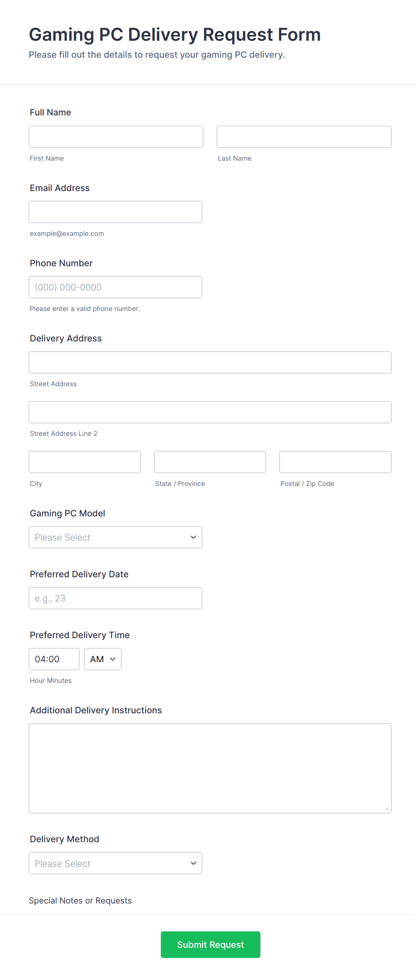The width and height of the screenshot is (416, 980).
Task: Click the Preferred Delivery Date field
Action: 115,598
